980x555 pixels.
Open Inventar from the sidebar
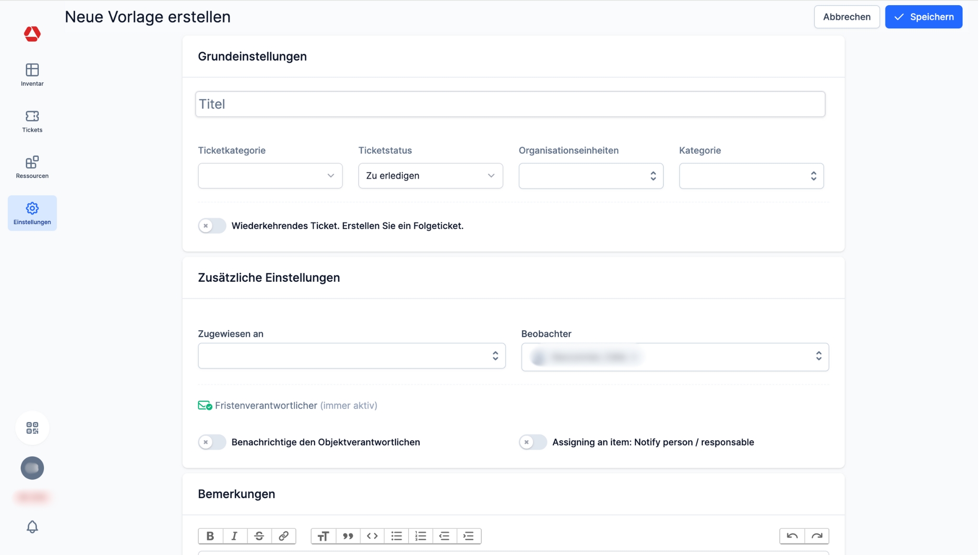pos(32,75)
